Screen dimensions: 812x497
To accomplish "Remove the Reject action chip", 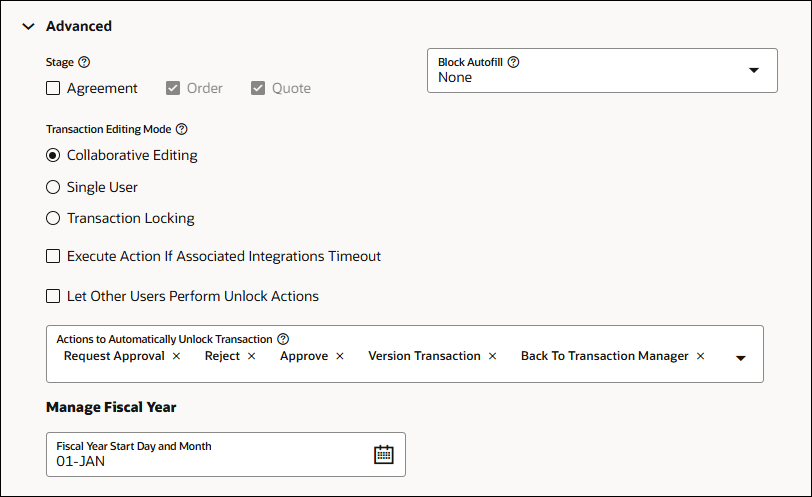I will [x=252, y=356].
